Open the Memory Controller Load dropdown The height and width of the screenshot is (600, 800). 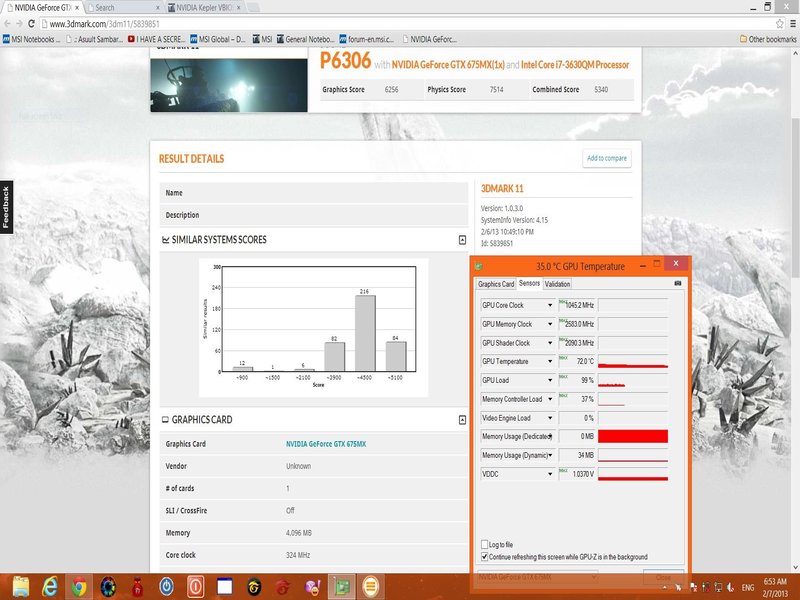click(x=550, y=399)
